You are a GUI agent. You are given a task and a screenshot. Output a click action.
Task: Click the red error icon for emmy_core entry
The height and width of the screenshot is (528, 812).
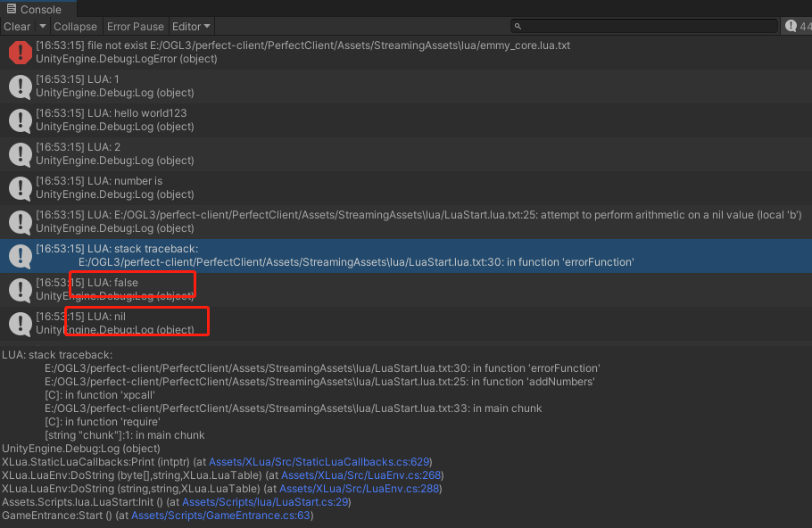[21, 53]
